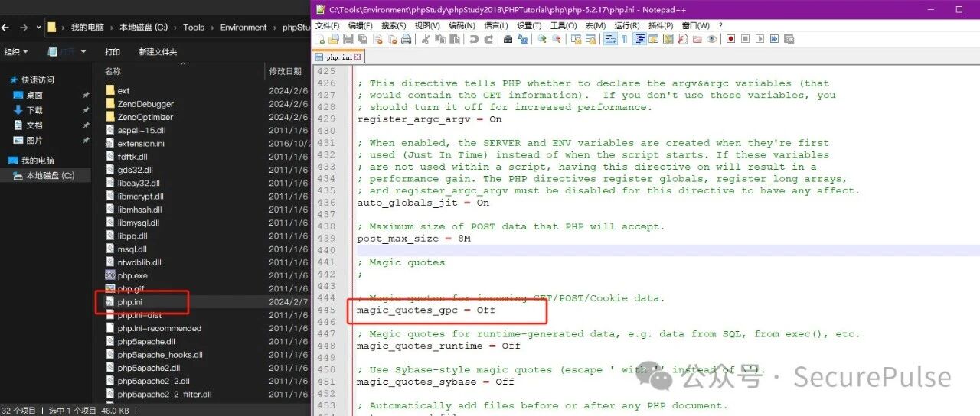The width and height of the screenshot is (980, 416).
Task: Select 下载 in the navigation pane
Action: (x=34, y=110)
